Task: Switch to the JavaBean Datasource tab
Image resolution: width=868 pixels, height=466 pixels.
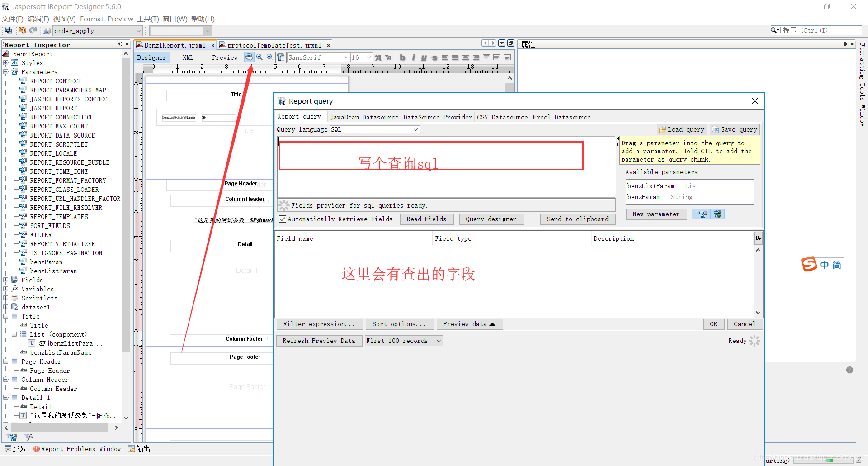Action: pyautogui.click(x=364, y=117)
